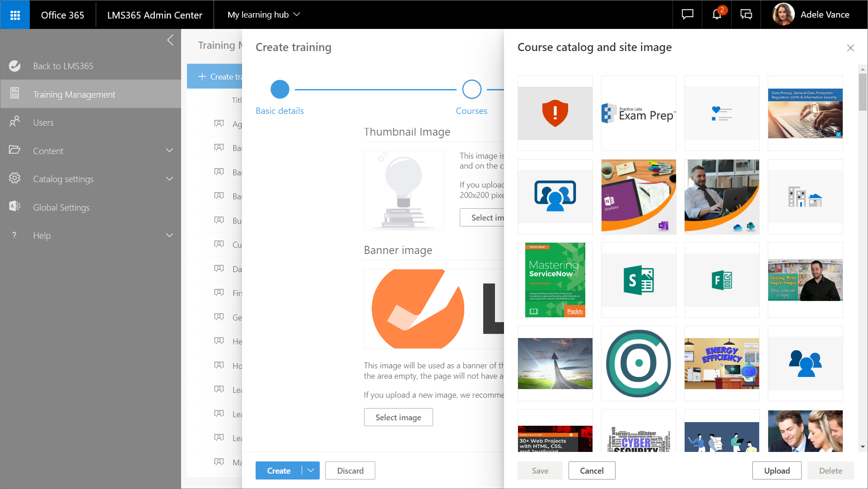The image size is (868, 489).
Task: Click the Upload button
Action: coord(777,470)
